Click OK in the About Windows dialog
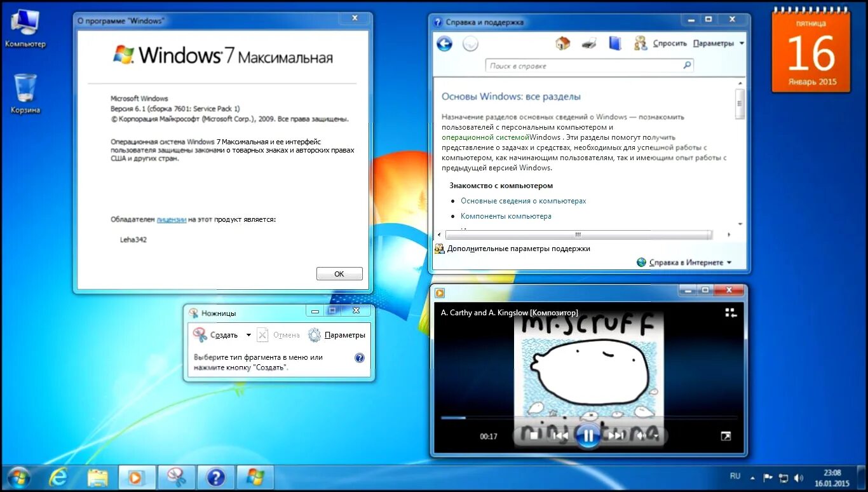This screenshot has height=492, width=868. click(x=339, y=274)
